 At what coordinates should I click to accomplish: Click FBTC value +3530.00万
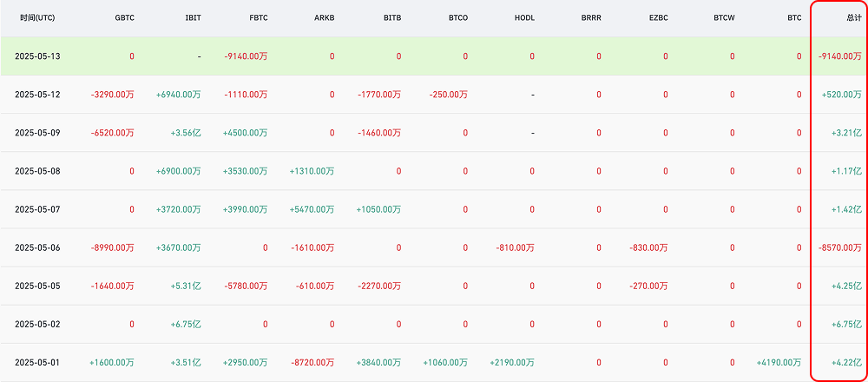[246, 171]
